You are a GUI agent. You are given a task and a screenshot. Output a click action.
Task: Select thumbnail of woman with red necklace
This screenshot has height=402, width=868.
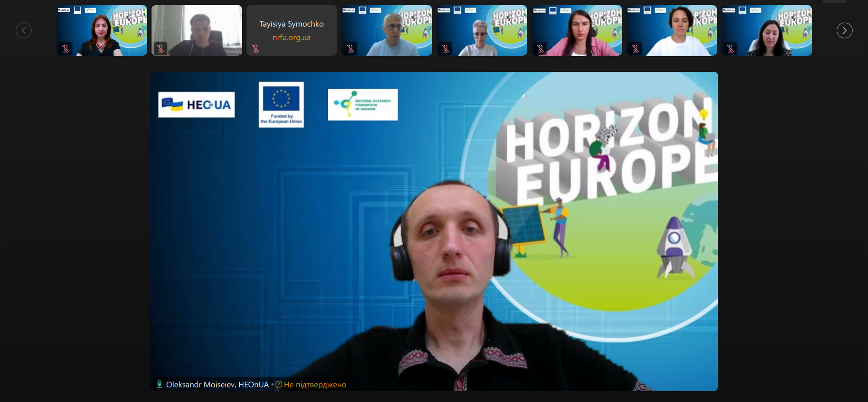[x=102, y=30]
